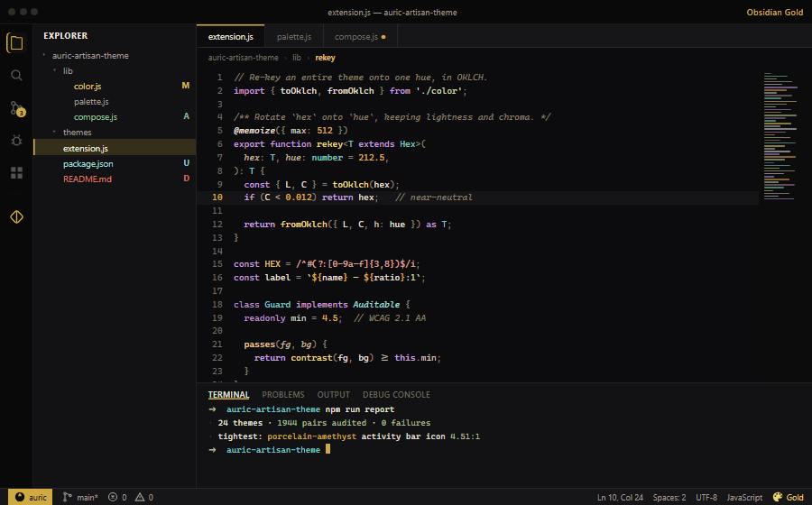Click the EXPLORER panel header
812x505 pixels.
[x=65, y=36]
